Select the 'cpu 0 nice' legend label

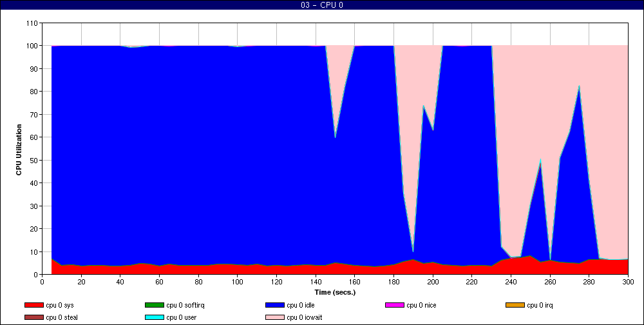click(x=421, y=306)
